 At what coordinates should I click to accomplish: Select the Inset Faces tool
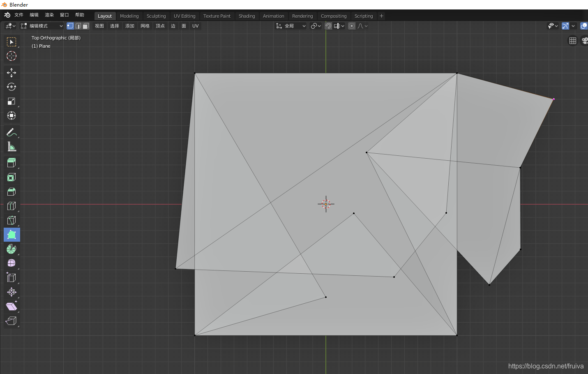click(x=12, y=177)
